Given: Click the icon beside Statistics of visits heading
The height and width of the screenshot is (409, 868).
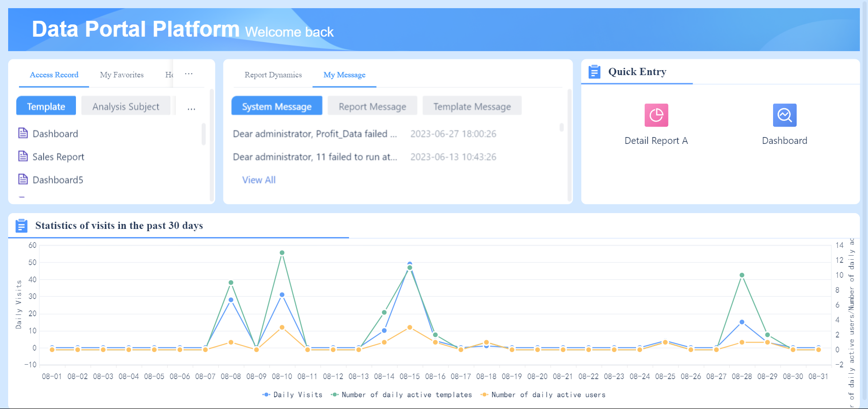Looking at the screenshot, I should (21, 225).
